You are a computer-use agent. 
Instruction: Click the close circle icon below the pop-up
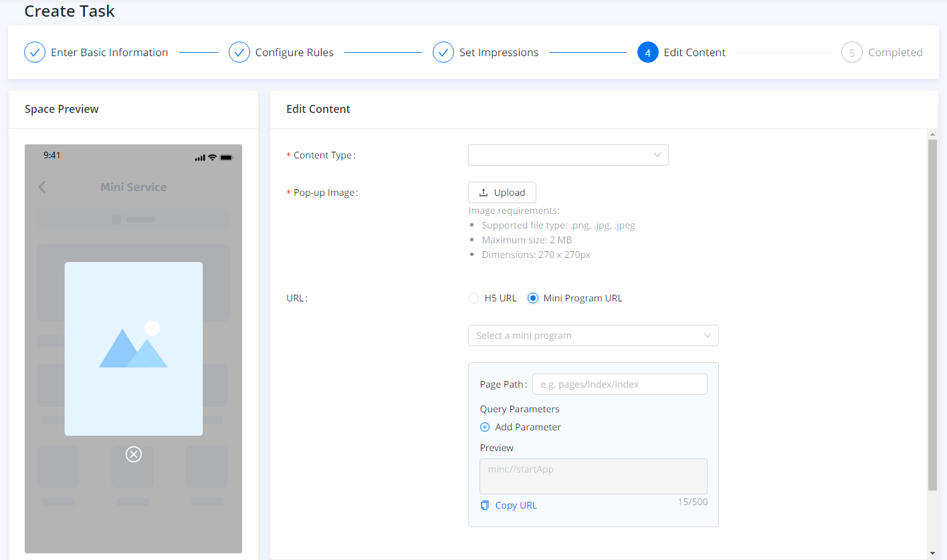134,454
